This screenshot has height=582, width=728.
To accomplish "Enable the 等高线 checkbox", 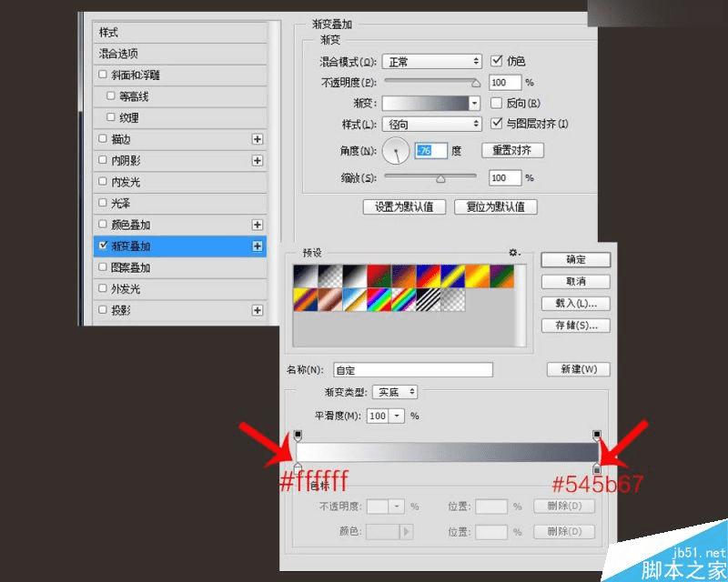I will pos(110,95).
